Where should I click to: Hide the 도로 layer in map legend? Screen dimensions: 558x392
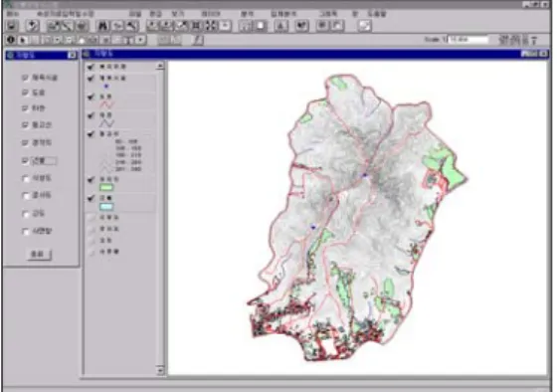92,97
